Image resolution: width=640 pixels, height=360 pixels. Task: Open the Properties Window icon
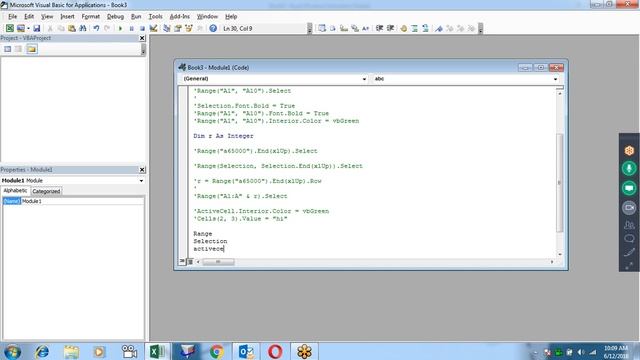click(x=178, y=28)
